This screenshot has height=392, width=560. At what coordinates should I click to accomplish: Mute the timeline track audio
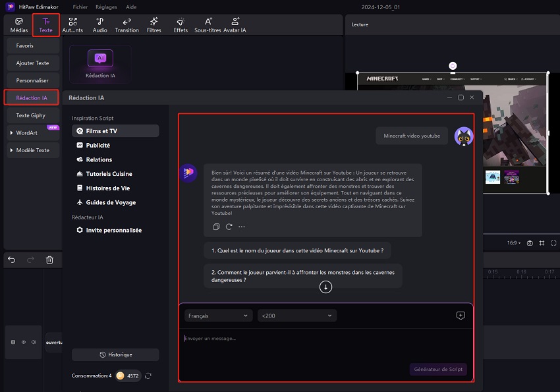tap(34, 342)
